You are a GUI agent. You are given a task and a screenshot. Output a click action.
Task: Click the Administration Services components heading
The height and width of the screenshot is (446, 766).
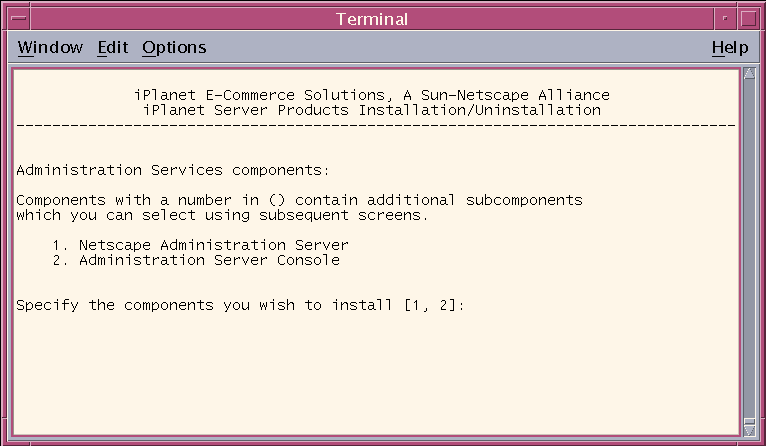coord(173,170)
